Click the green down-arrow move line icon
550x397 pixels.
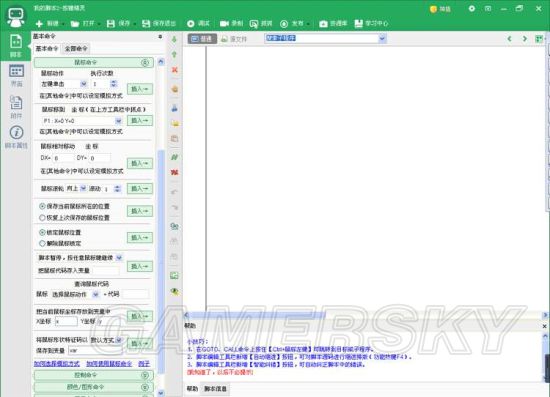click(x=174, y=39)
